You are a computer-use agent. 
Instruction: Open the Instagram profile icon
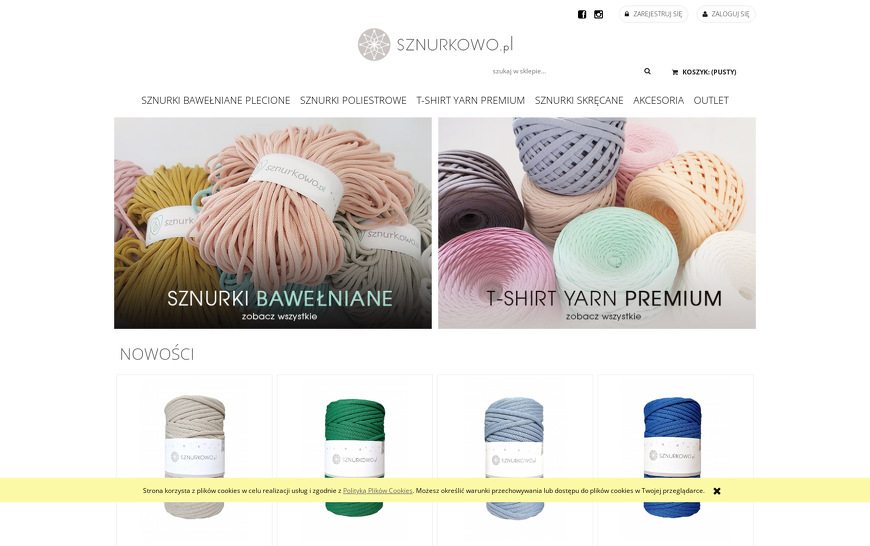(x=598, y=14)
